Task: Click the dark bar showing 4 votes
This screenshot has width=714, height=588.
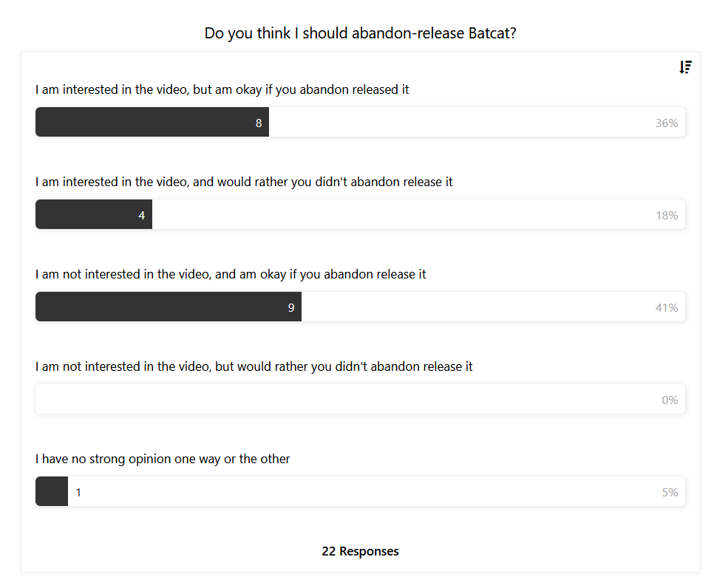Action: pyautogui.click(x=94, y=214)
